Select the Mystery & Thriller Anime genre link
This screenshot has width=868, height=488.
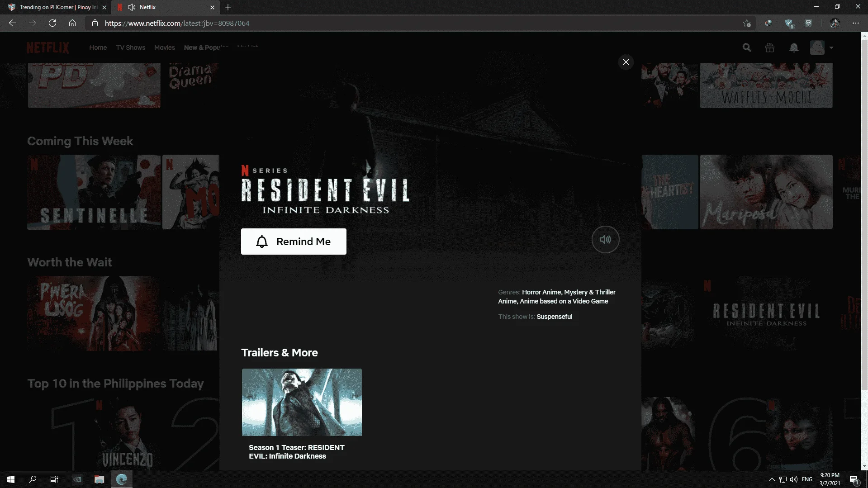point(557,297)
